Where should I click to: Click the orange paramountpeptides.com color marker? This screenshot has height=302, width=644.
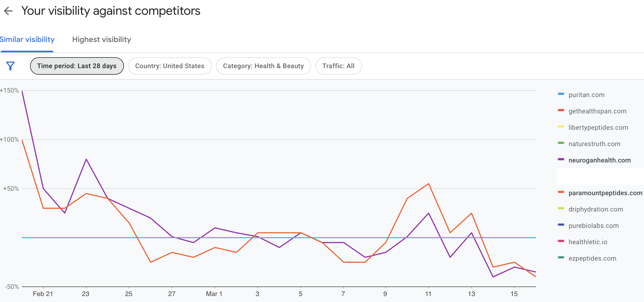tap(561, 192)
